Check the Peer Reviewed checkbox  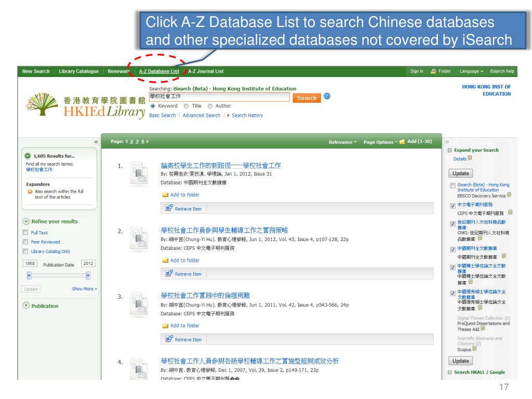tap(25, 242)
